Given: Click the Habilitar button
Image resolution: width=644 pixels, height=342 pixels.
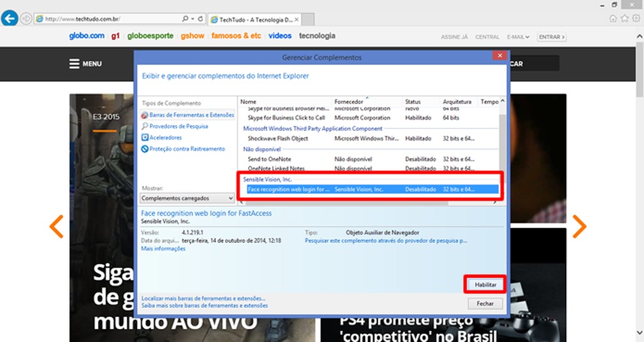Looking at the screenshot, I should 486,284.
